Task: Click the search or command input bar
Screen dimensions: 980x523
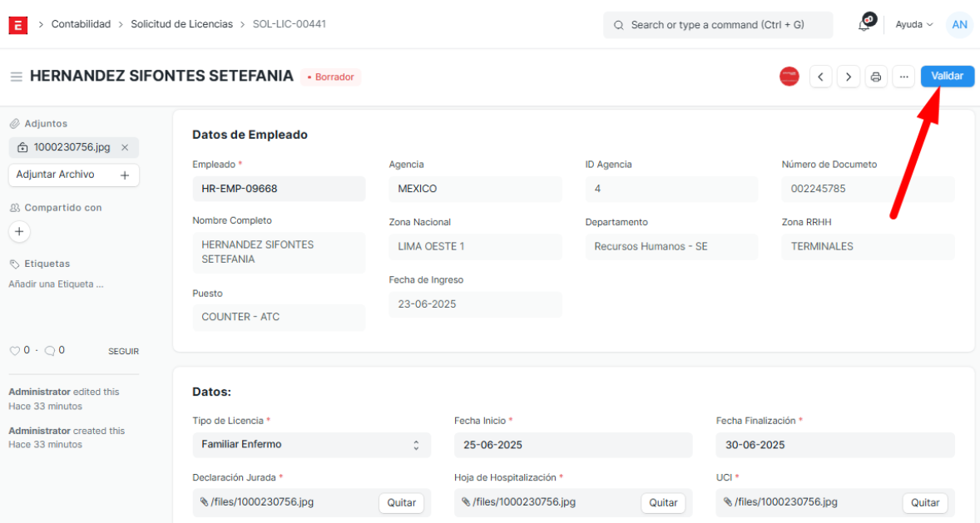Action: (x=717, y=25)
